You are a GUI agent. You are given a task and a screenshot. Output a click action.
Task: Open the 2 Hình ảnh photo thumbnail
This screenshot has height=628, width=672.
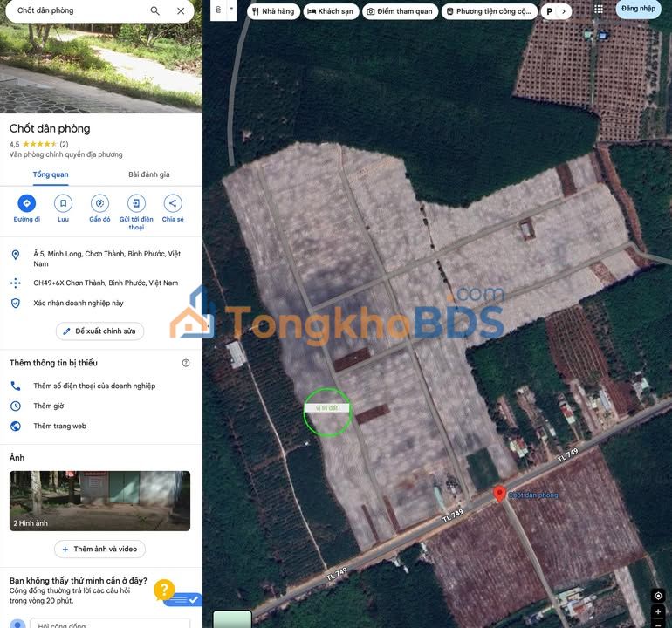99,501
